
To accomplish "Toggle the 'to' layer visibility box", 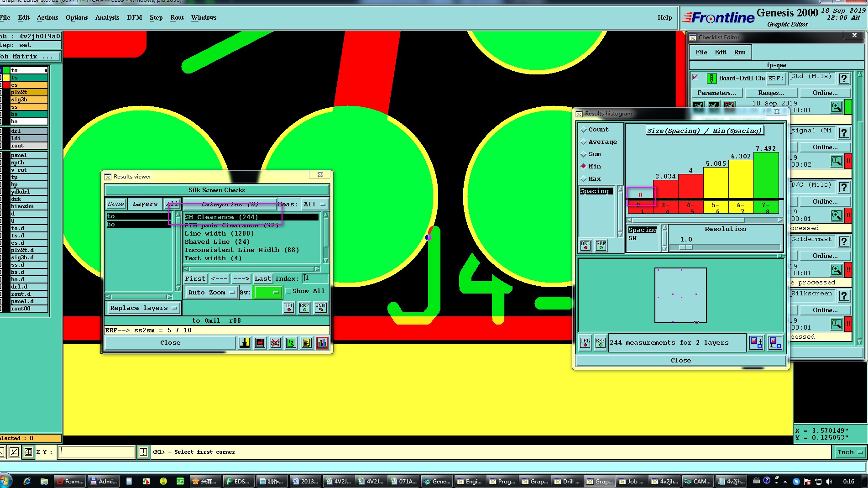I will [x=2, y=70].
